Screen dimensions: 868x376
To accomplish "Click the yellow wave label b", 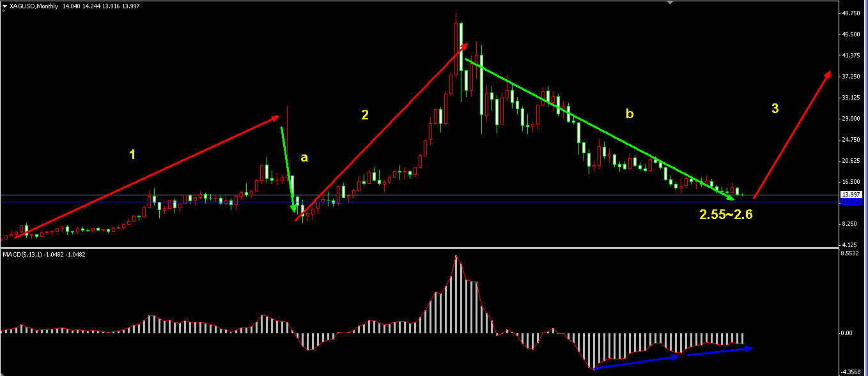I will (629, 114).
